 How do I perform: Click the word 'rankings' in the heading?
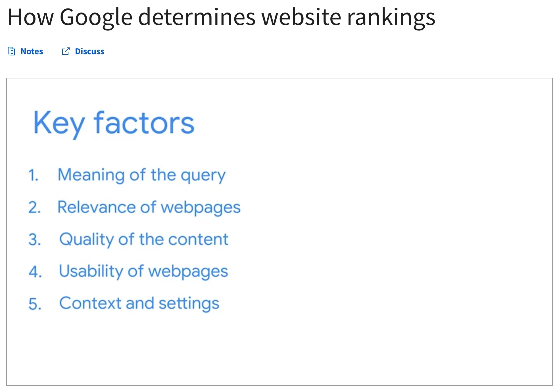(x=391, y=18)
